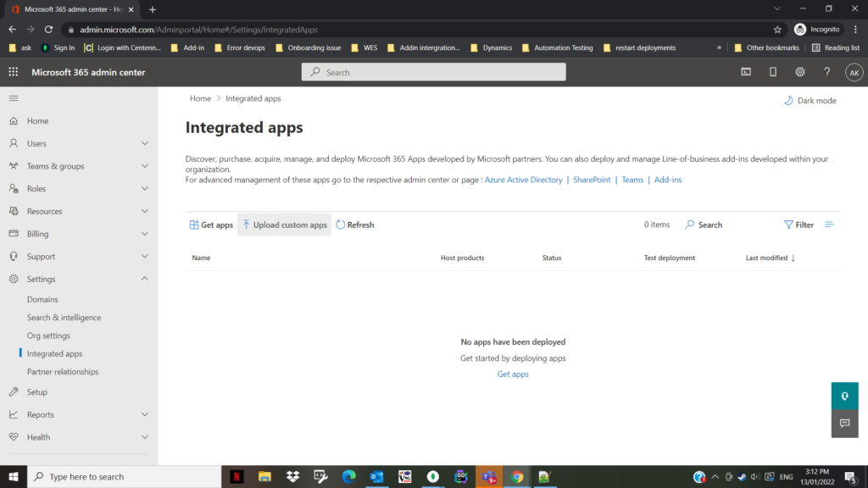Open the Teams admin link
The width and height of the screenshot is (868, 488).
pyautogui.click(x=632, y=180)
